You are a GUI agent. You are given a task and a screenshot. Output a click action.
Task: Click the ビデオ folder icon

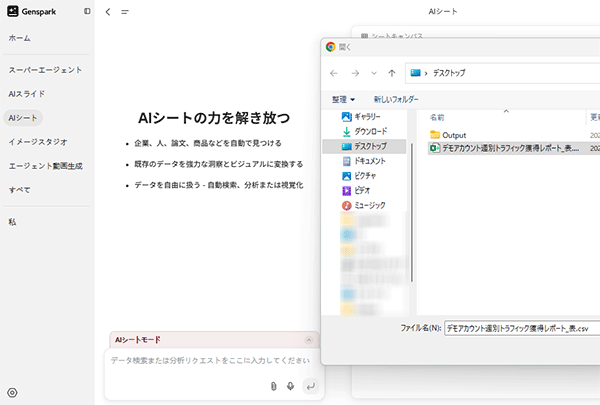[x=346, y=191]
